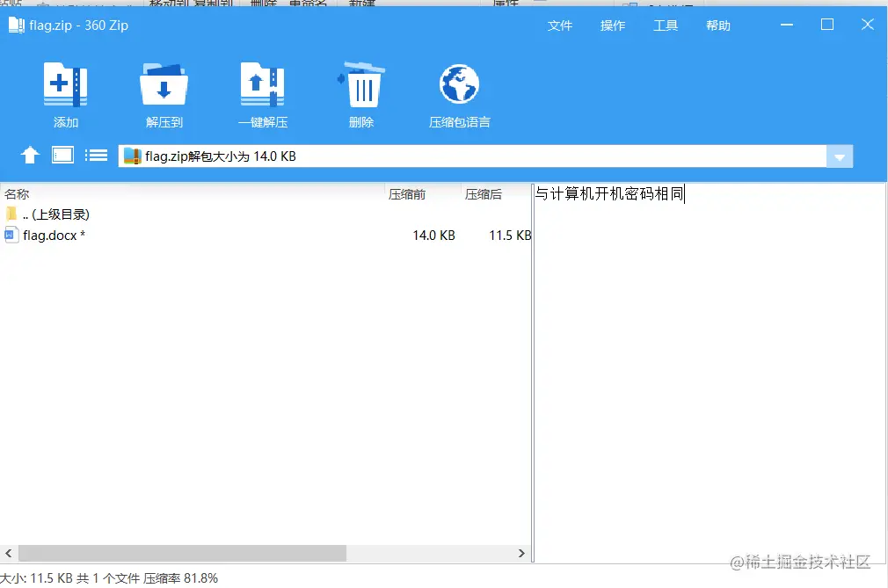Switch to the thumbnail view icon
This screenshot has height=588, width=888.
pos(62,155)
